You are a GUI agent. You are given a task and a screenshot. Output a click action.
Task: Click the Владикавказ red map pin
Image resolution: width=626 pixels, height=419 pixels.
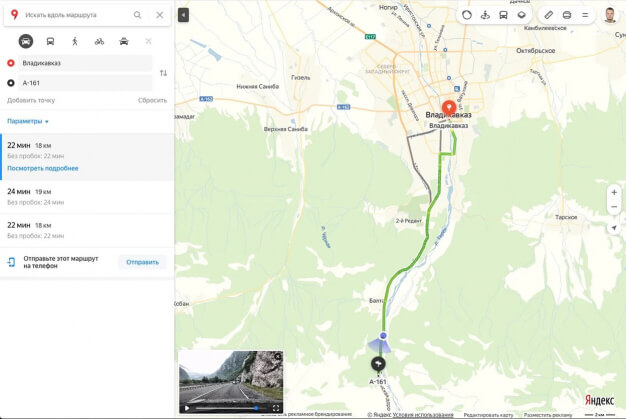[x=449, y=108]
